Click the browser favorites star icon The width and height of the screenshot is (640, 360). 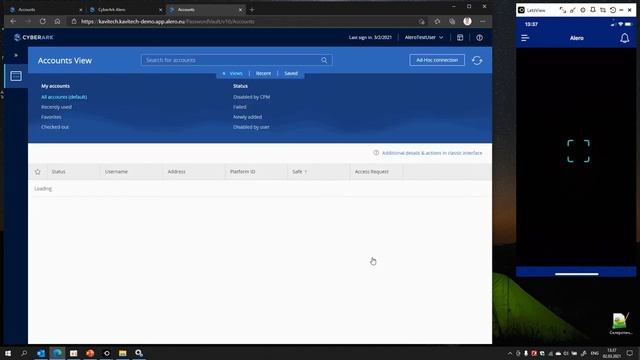pos(437,21)
